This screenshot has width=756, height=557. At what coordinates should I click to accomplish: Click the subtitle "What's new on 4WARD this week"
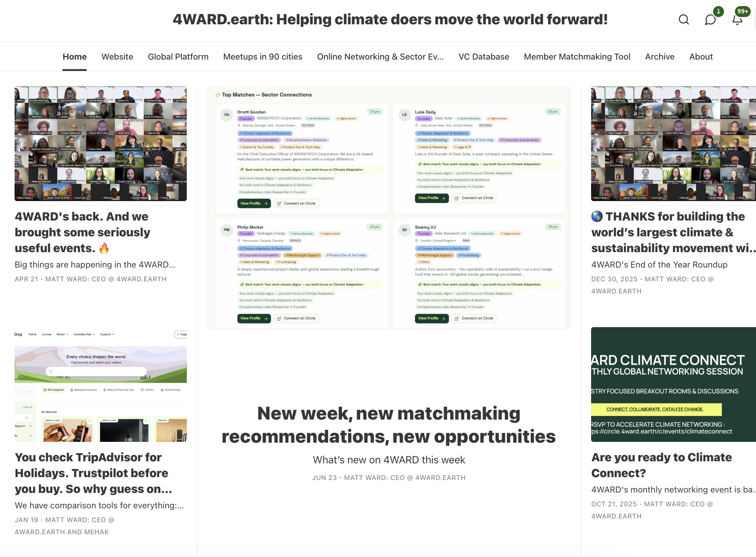click(x=389, y=460)
